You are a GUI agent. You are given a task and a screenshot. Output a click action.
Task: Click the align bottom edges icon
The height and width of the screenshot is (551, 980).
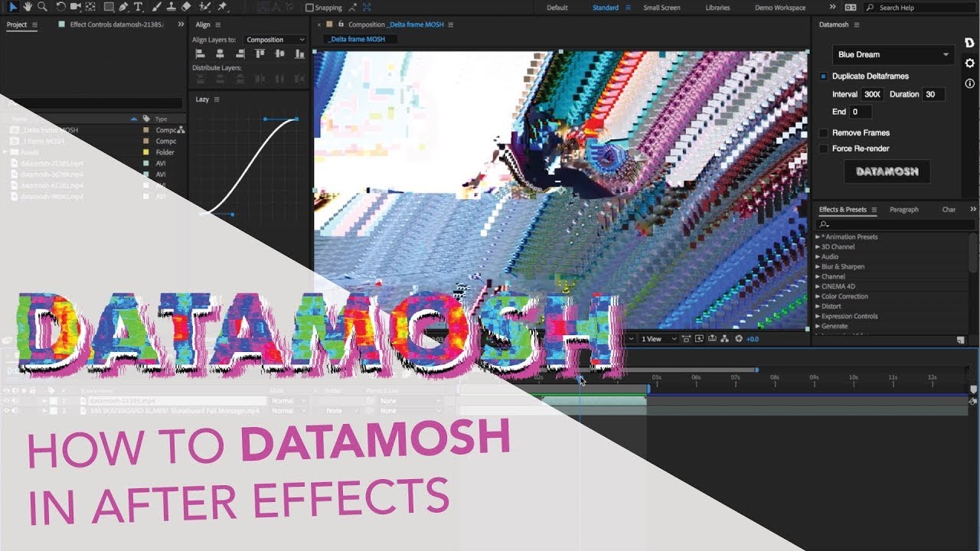[x=298, y=54]
